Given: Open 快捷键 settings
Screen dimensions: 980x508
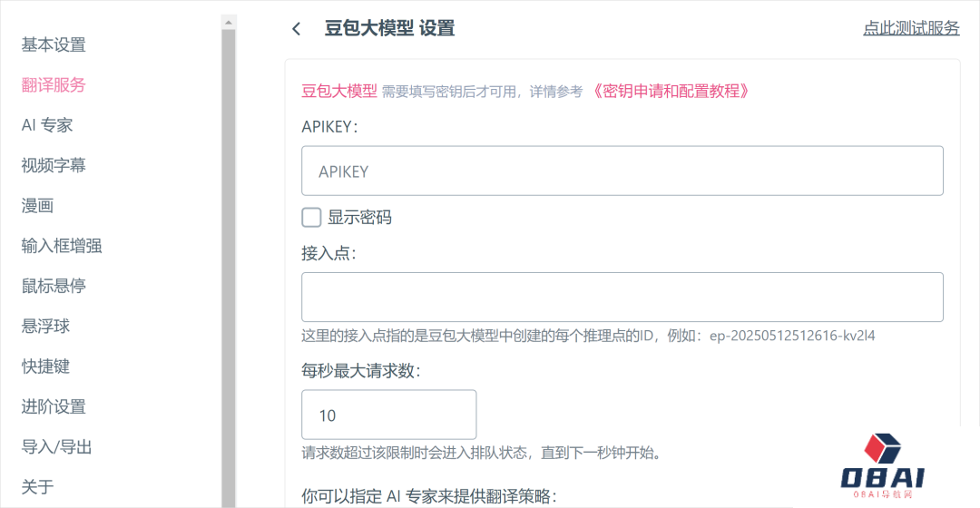Looking at the screenshot, I should [x=45, y=366].
